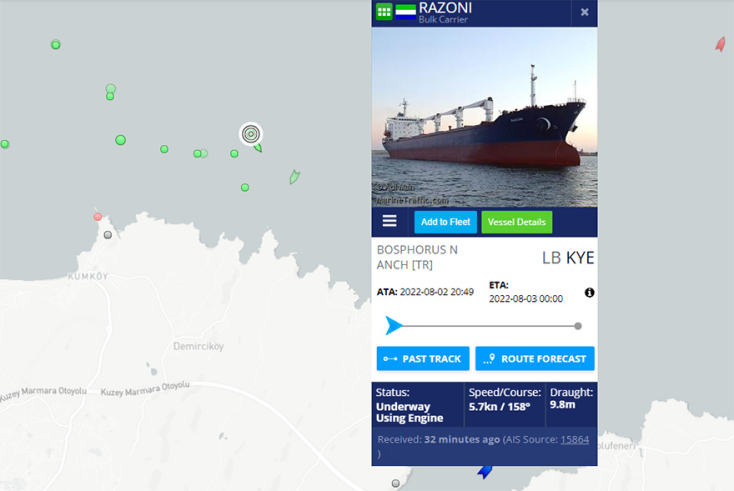
Task: Click the green grid icon beside RAZONI
Action: tap(384, 12)
